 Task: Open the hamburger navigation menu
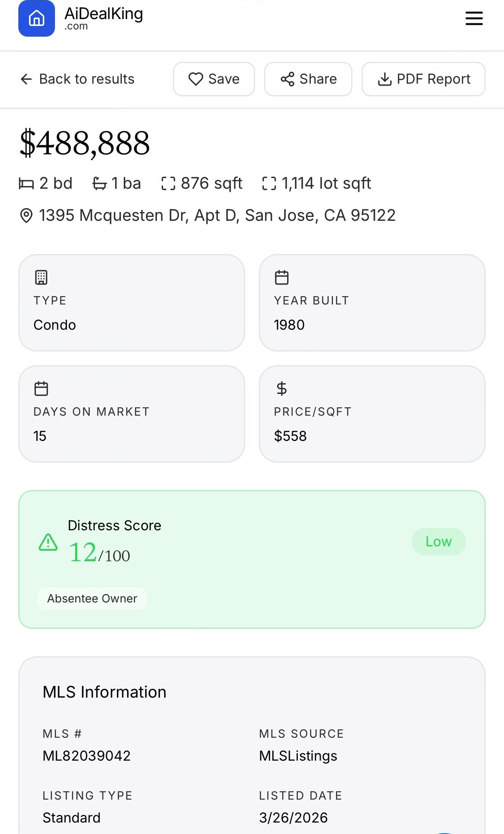(474, 18)
